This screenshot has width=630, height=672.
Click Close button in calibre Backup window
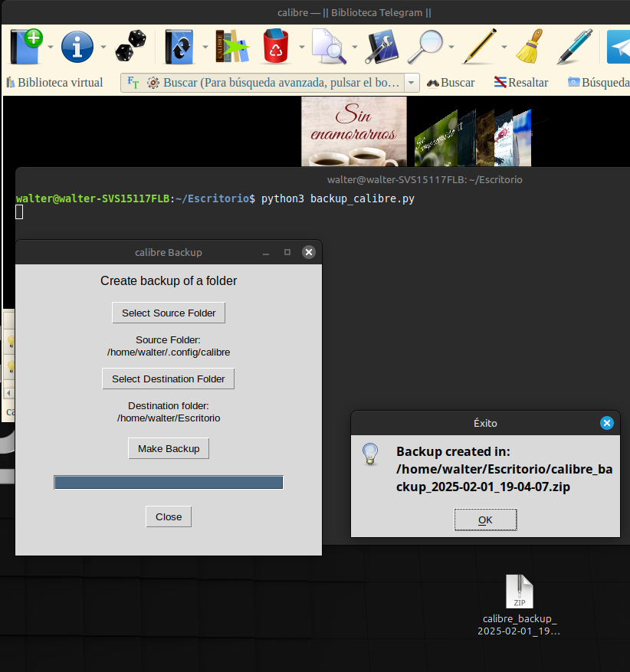coord(169,517)
